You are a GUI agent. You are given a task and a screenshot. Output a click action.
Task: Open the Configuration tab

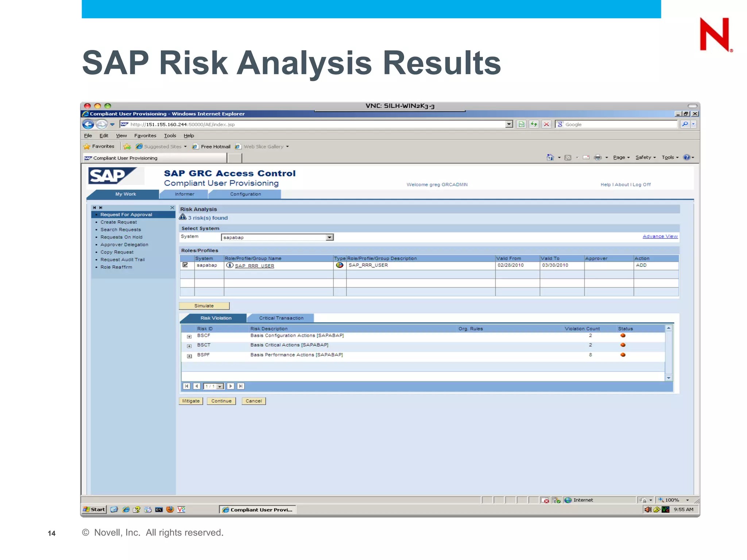point(245,194)
